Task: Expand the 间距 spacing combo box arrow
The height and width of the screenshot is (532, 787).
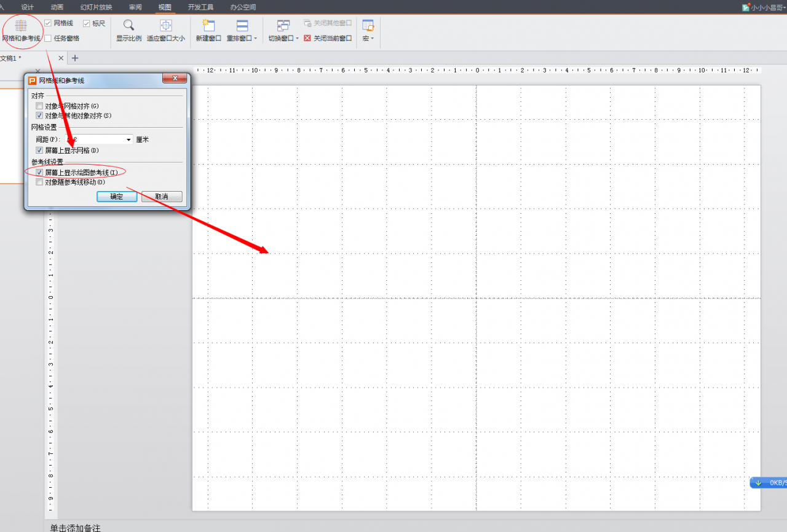Action: pyautogui.click(x=129, y=139)
